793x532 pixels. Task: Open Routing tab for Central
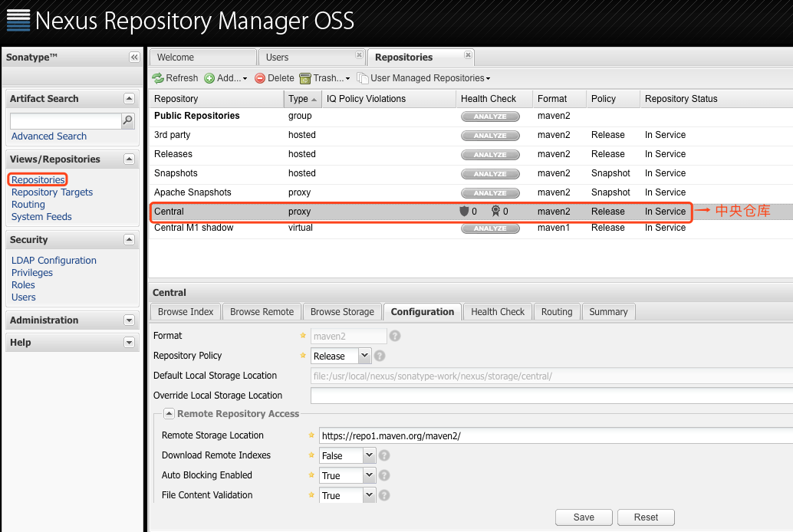click(x=557, y=311)
